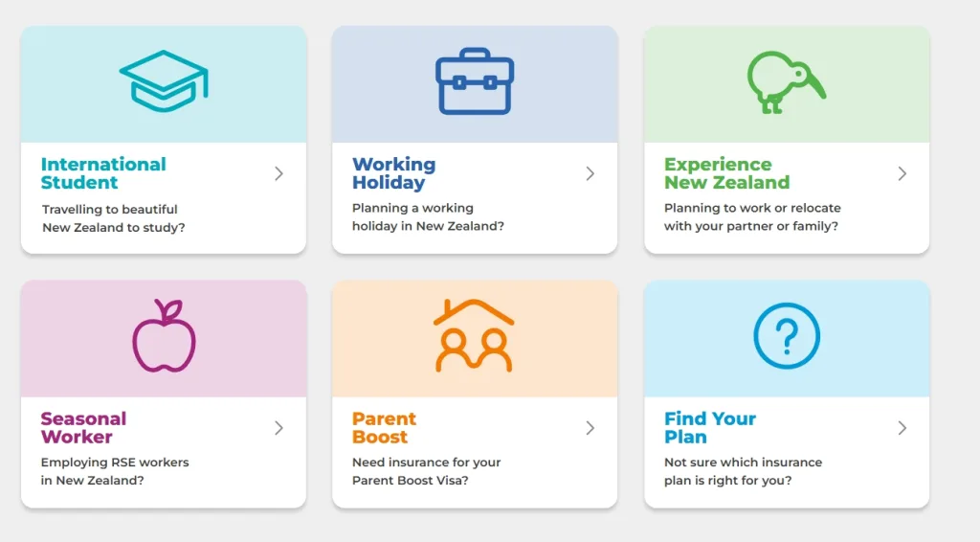This screenshot has height=542, width=980.
Task: Go to Experience New Zealand heading
Action: pos(726,173)
